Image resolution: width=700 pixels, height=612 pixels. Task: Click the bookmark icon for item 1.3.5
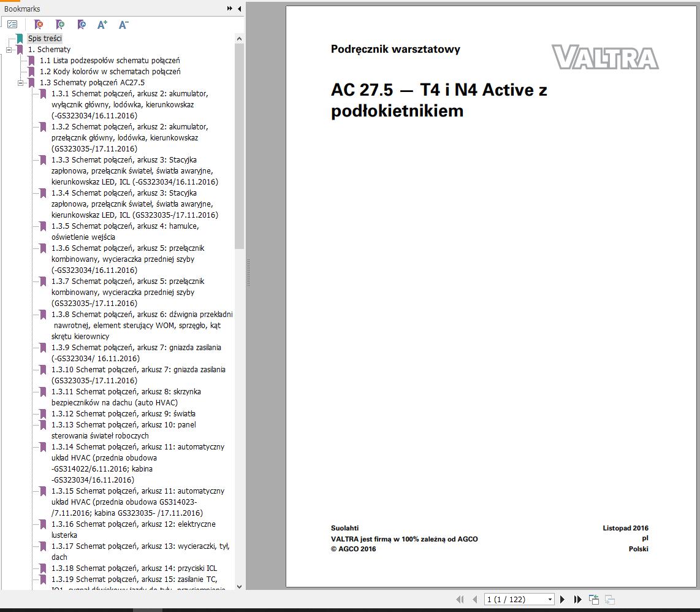pos(43,226)
